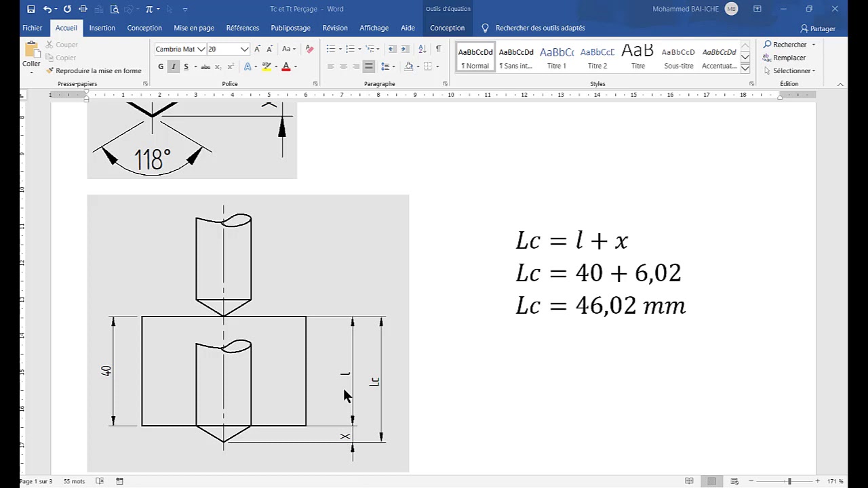The image size is (868, 488).
Task: Apply the Titre 1 style
Action: click(557, 58)
